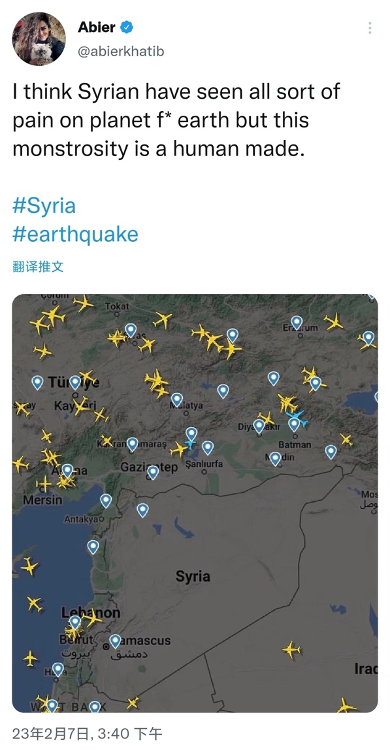Select the airport pin over Erzurum
This screenshot has height=750, width=390.
point(297,323)
